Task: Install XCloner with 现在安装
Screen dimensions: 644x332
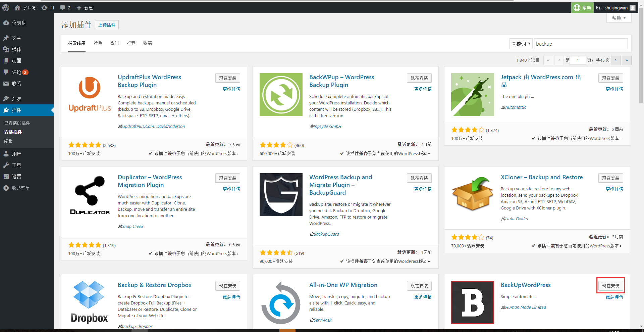Action: (x=611, y=178)
